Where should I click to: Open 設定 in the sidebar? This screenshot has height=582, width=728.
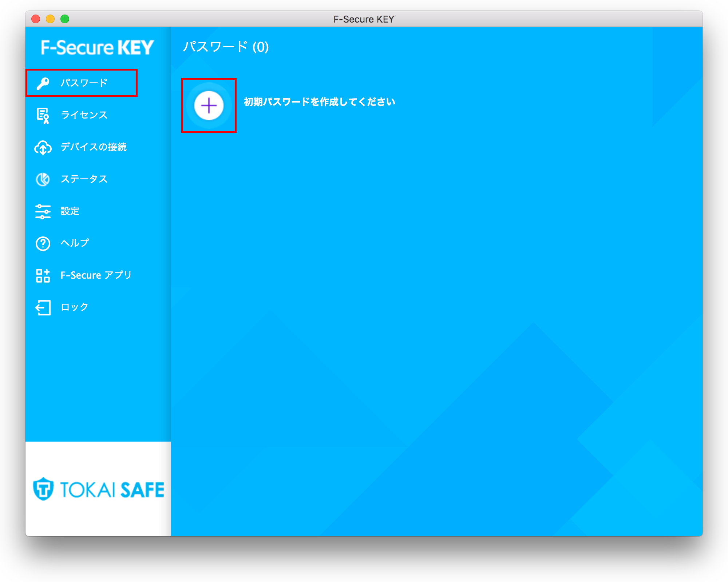click(70, 211)
